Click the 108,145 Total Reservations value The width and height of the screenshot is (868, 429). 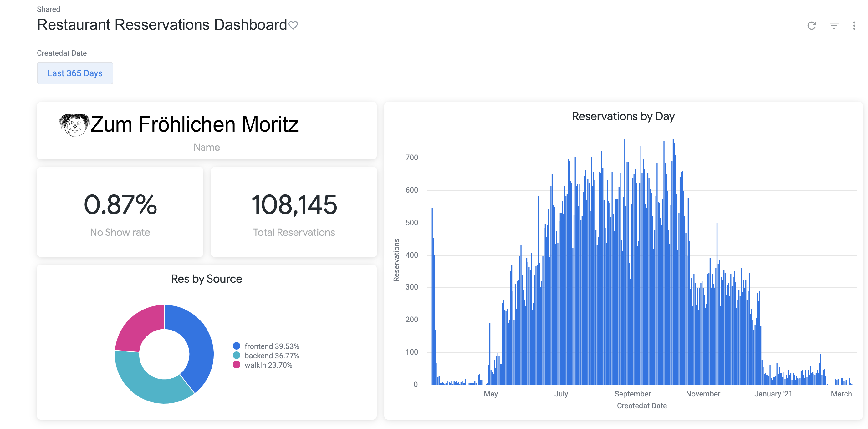click(294, 204)
